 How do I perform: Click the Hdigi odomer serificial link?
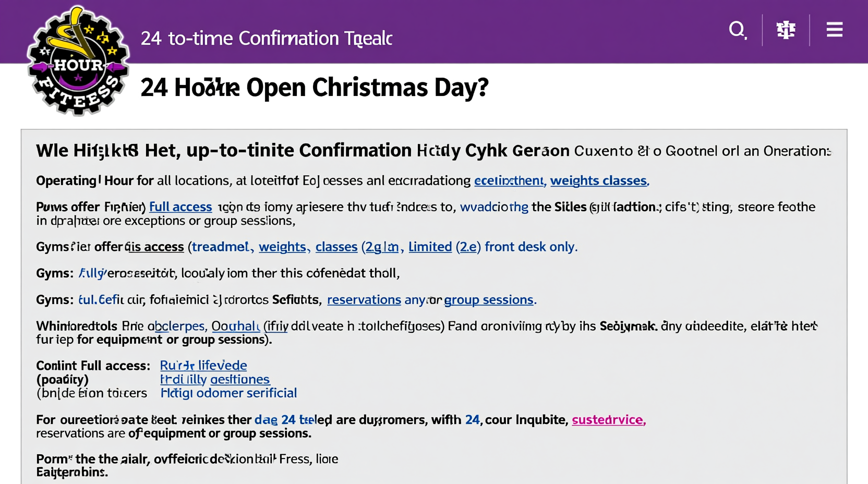pyautogui.click(x=228, y=393)
